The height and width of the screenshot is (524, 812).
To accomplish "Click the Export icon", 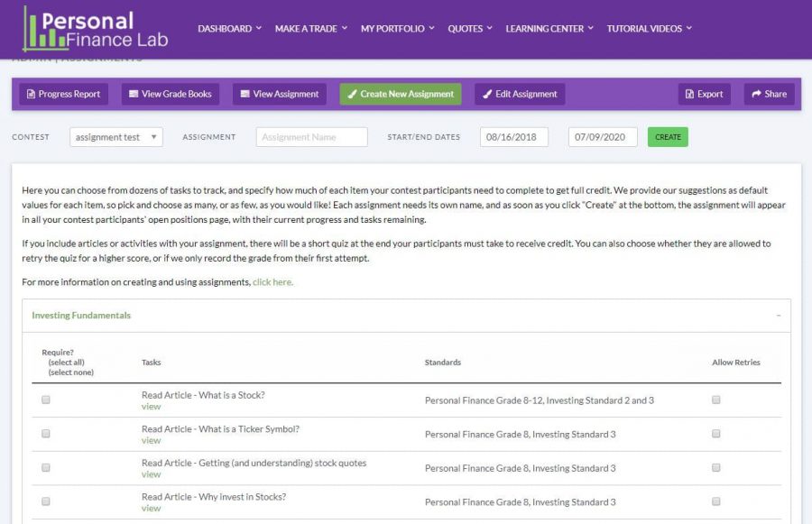I will [691, 94].
